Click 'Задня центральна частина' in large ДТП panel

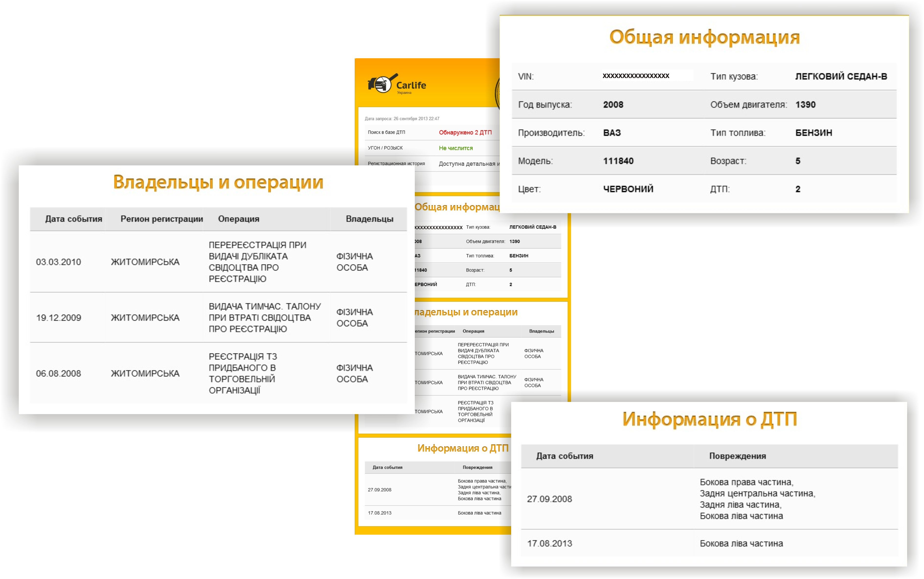757,494
